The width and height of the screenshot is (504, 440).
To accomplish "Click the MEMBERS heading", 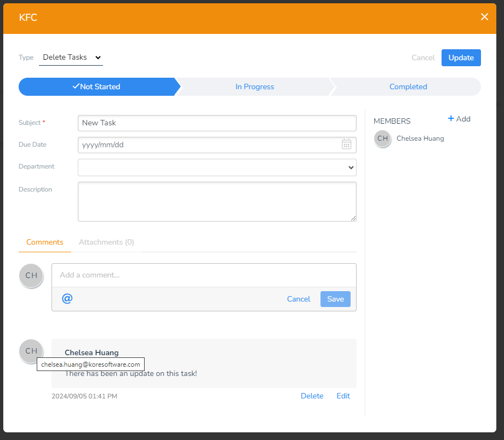I will 392,121.
